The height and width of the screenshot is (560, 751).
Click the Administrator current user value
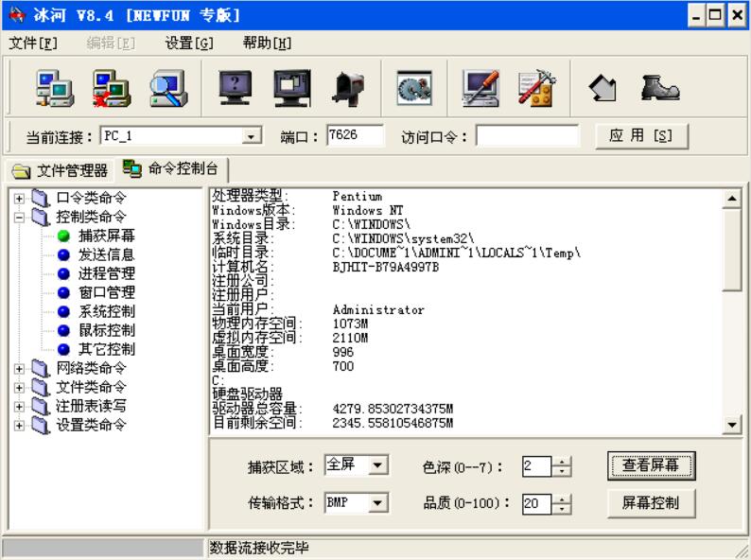[378, 310]
